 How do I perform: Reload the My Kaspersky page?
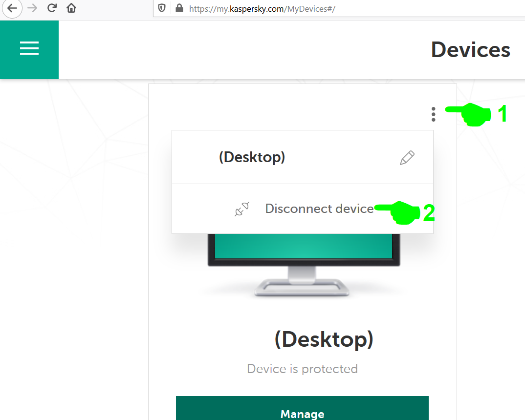[52, 8]
